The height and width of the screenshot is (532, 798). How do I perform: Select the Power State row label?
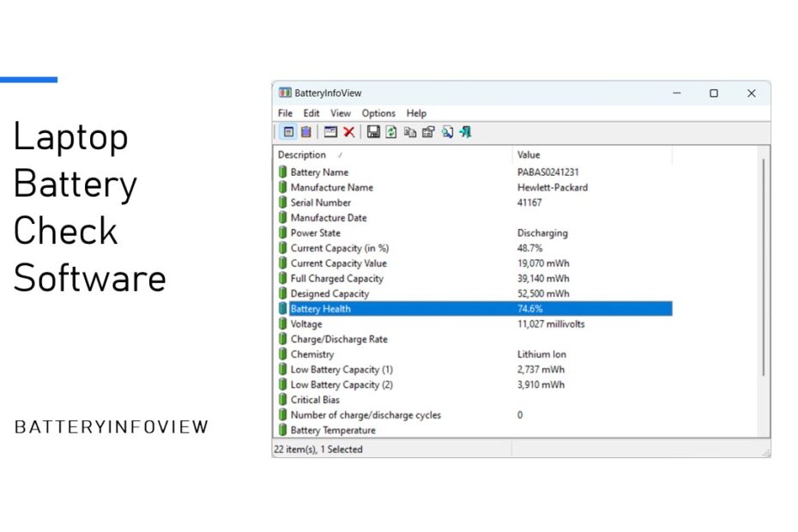(x=316, y=233)
